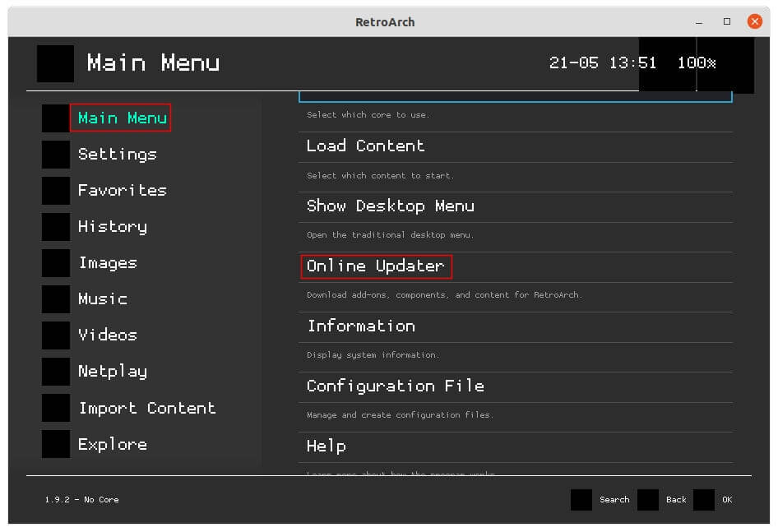Image resolution: width=778 pixels, height=532 pixels.
Task: Click the icon next to Videos
Action: (56, 335)
